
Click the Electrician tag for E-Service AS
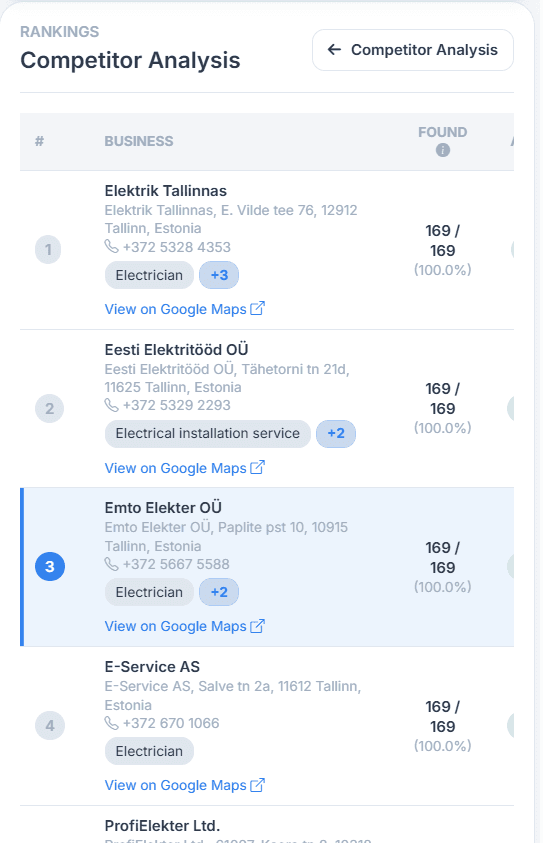coord(149,751)
